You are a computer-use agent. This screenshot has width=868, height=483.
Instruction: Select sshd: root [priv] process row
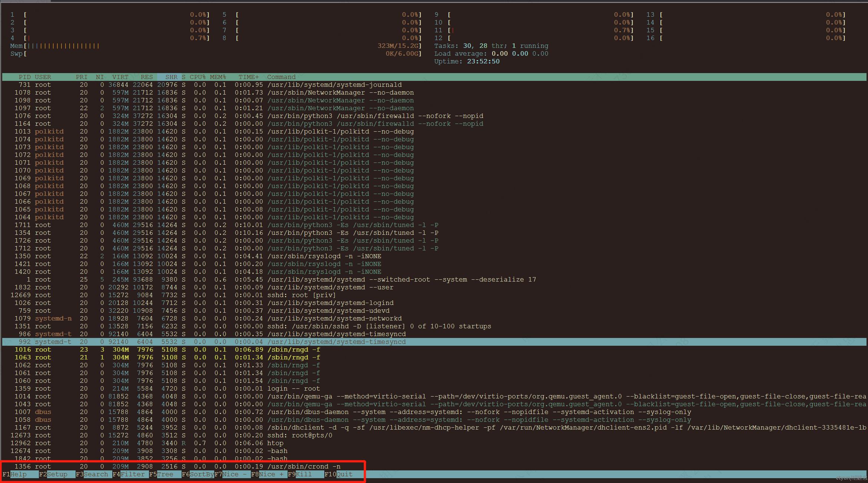point(434,295)
